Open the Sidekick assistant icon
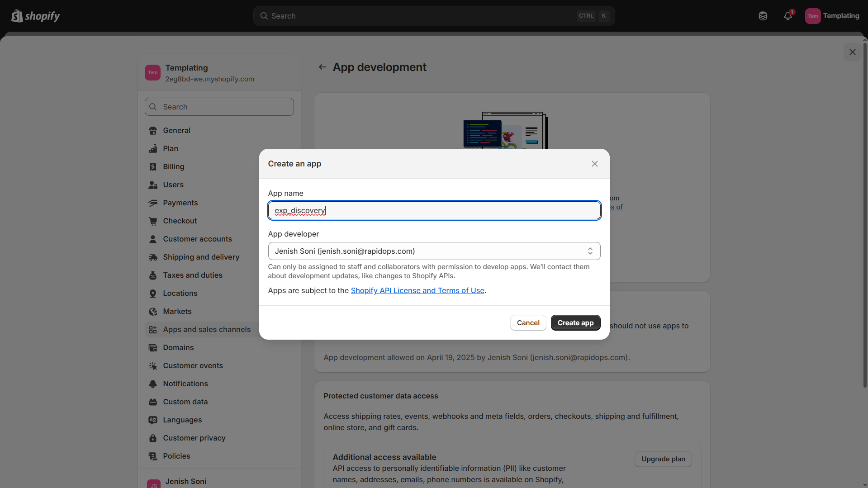Viewport: 868px width, 488px height. [763, 16]
